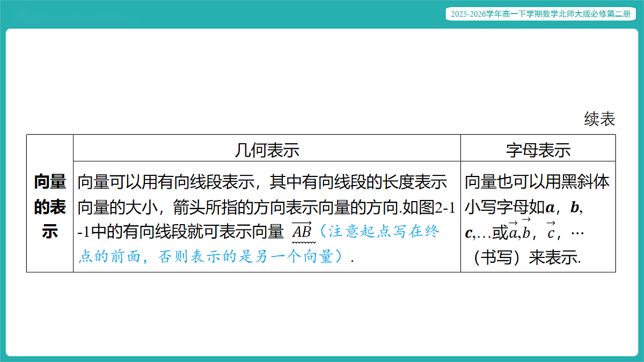Image resolution: width=644 pixels, height=362 pixels.
Task: Click the vector AB symbol with arrow
Action: point(301,231)
